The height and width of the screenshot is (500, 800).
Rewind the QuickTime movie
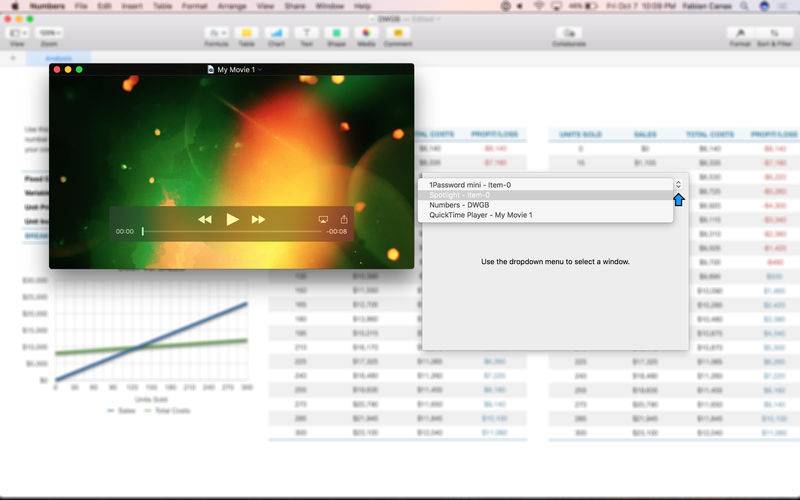pos(205,219)
